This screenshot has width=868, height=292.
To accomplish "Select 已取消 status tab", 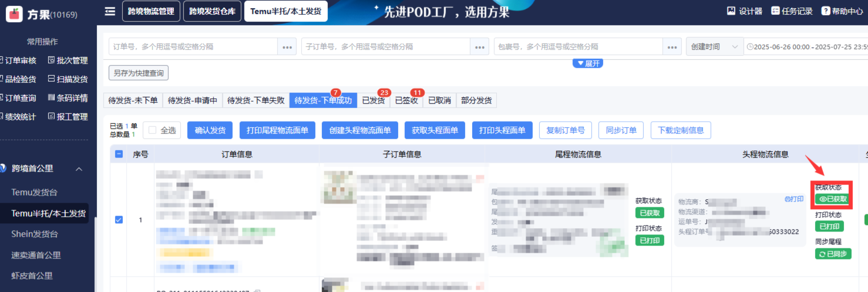I will click(439, 101).
